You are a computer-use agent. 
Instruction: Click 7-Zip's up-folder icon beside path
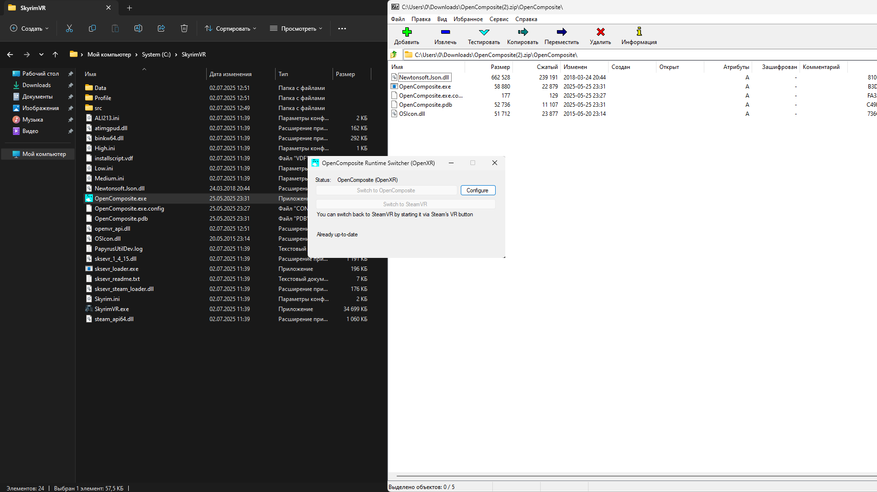(x=394, y=55)
